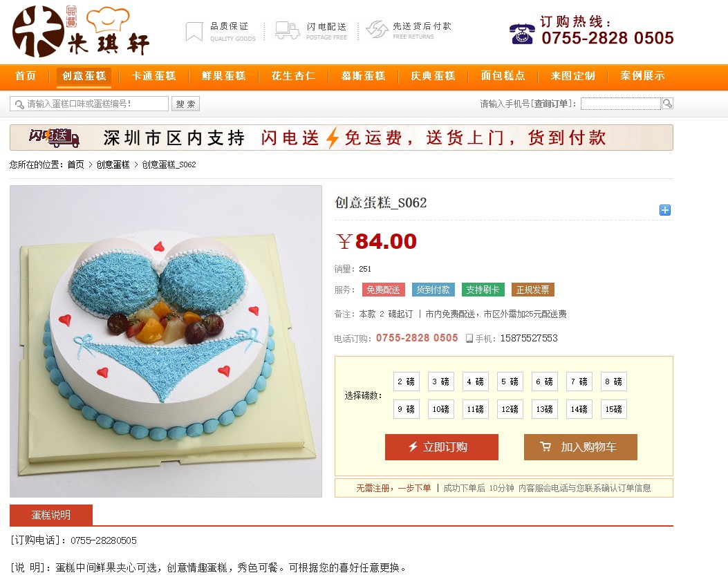Viewport: 728px width, 584px height.
Task: Click the lightning delivery truck icon
Action: click(287, 30)
